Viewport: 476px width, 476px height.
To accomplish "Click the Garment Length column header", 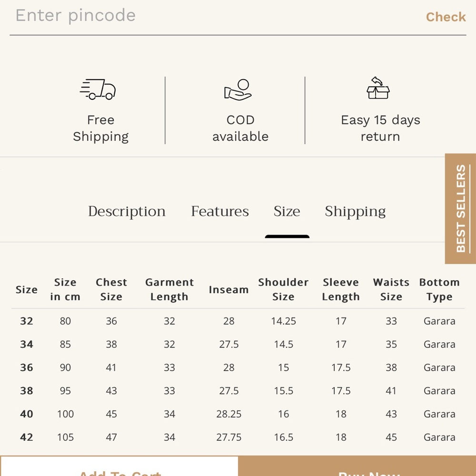I will pyautogui.click(x=169, y=289).
